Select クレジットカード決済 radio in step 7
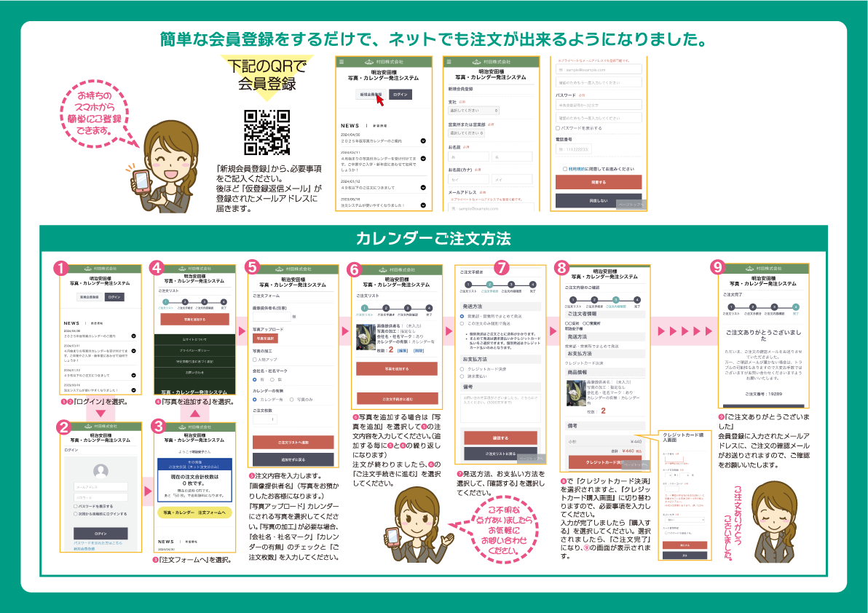This screenshot has width=868, height=613. tap(462, 369)
